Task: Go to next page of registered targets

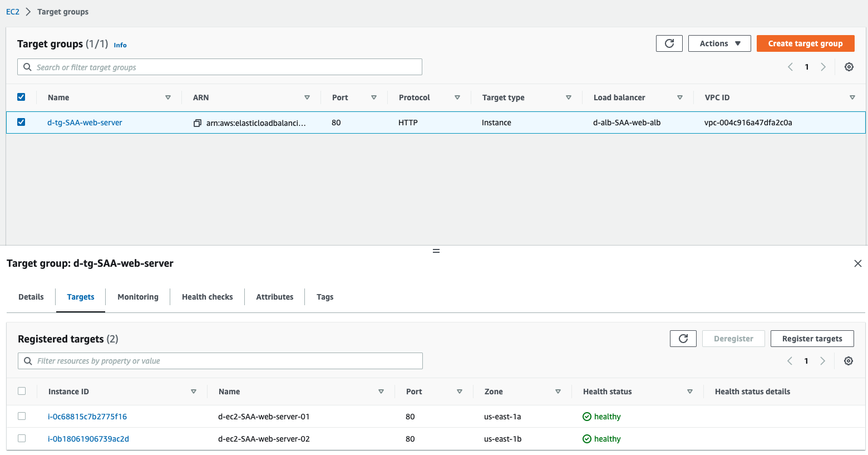Action: click(823, 361)
